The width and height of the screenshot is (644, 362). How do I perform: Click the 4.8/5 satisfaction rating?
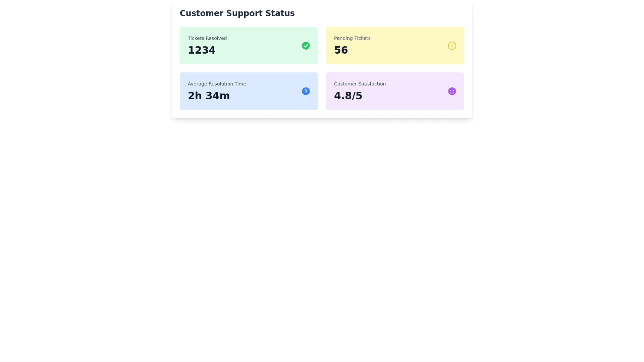(x=348, y=96)
